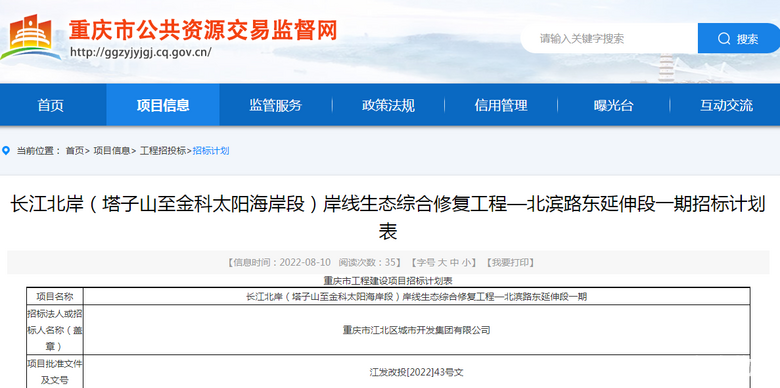
Task: Set font size to 小
Action: coord(466,263)
